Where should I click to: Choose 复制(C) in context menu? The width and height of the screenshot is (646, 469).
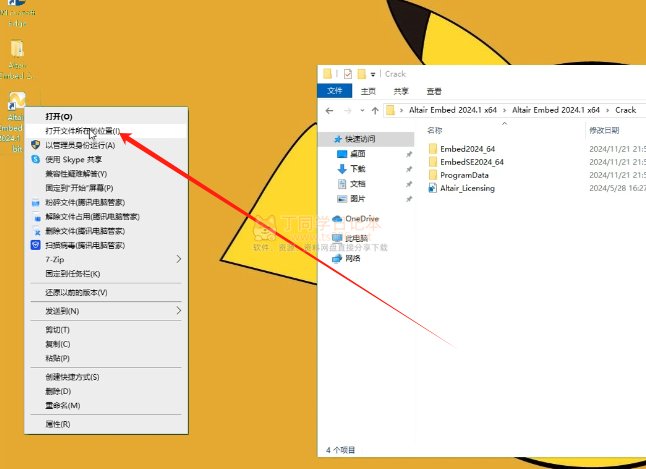(x=58, y=344)
